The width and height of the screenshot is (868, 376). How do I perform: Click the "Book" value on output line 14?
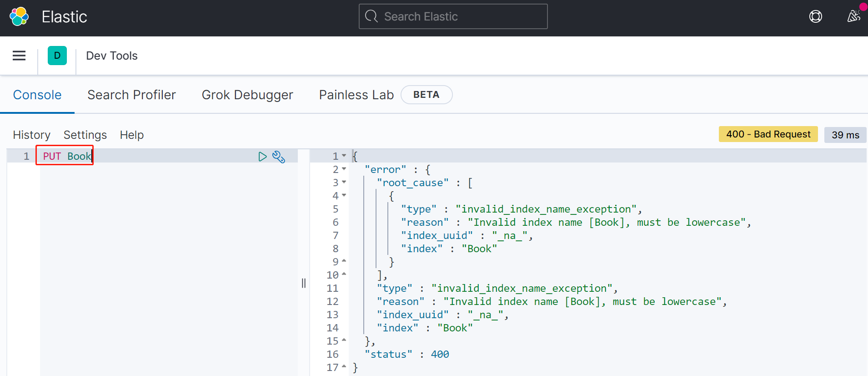[x=455, y=328]
